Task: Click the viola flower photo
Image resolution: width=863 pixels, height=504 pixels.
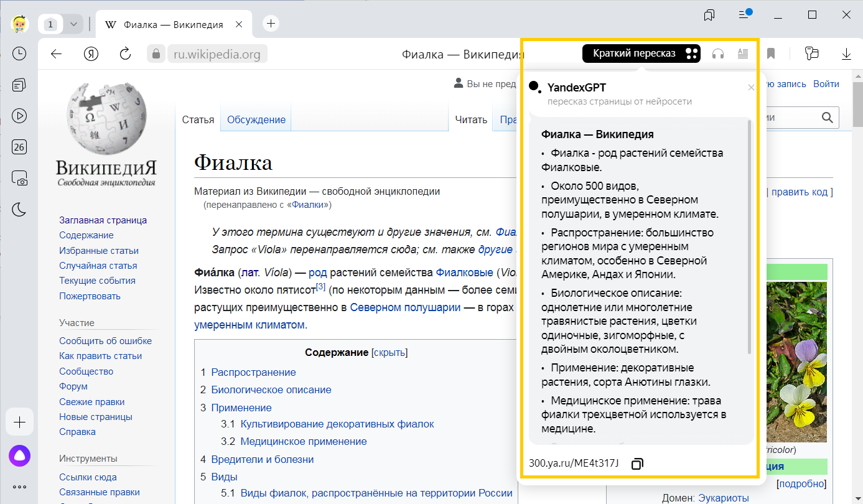Action: tap(796, 361)
